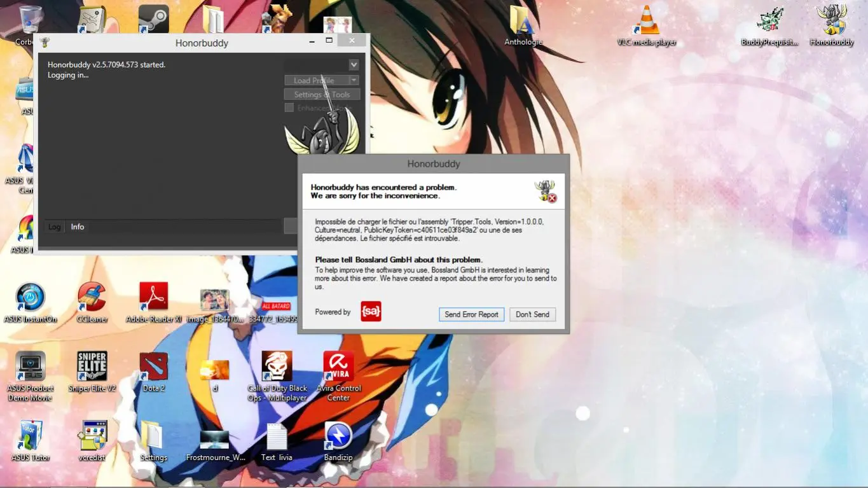Toggle the Enhanced Mode checkbox
Screen dimensions: 868x488
click(289, 108)
